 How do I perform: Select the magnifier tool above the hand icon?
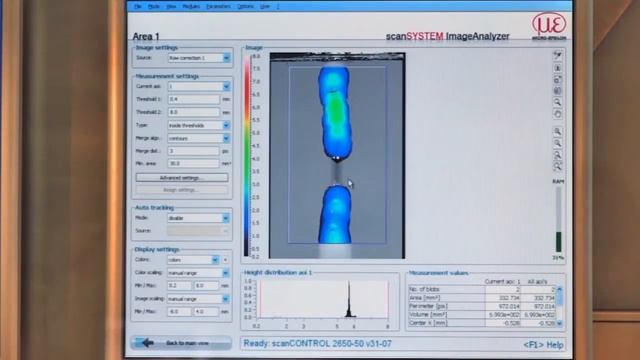click(558, 102)
